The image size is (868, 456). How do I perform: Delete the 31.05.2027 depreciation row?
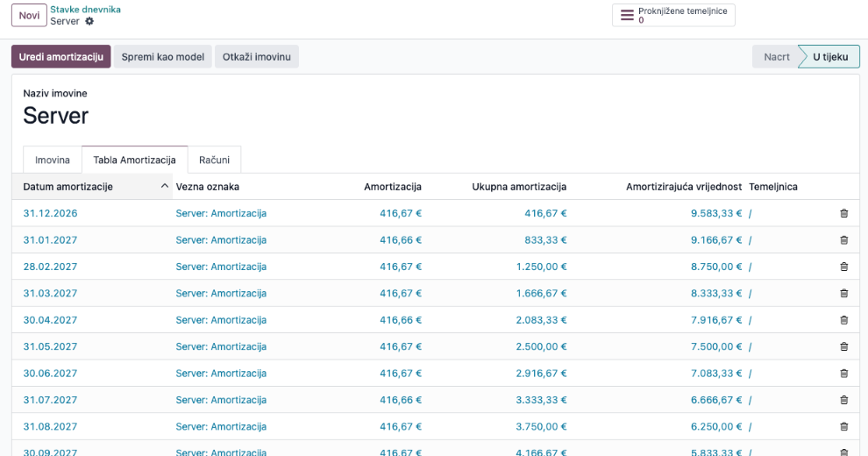point(844,346)
